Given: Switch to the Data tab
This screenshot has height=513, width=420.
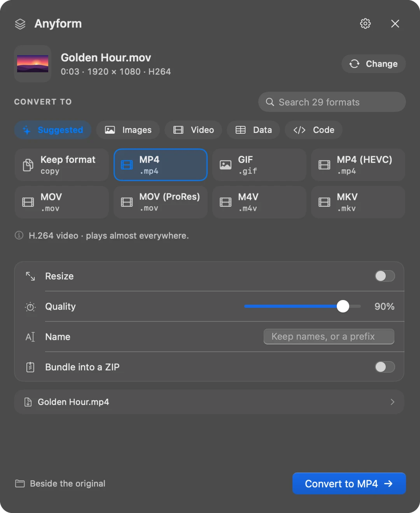Looking at the screenshot, I should pos(254,130).
